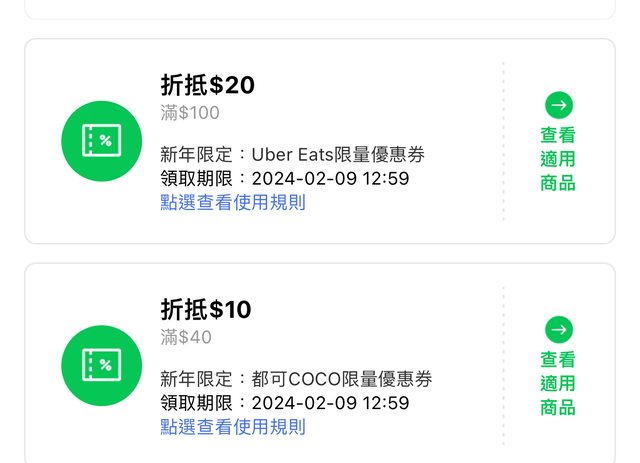
Task: Click the 滿$40 minimum spend text
Action: click(186, 337)
